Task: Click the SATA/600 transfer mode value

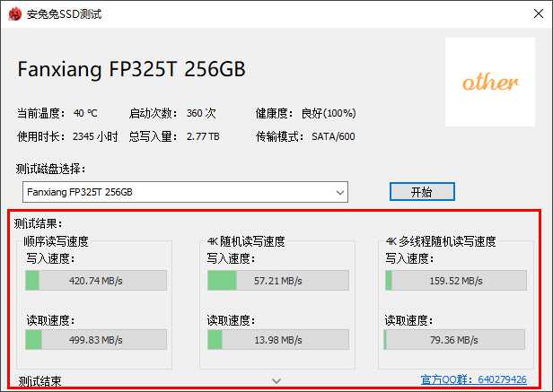Action: tap(333, 136)
